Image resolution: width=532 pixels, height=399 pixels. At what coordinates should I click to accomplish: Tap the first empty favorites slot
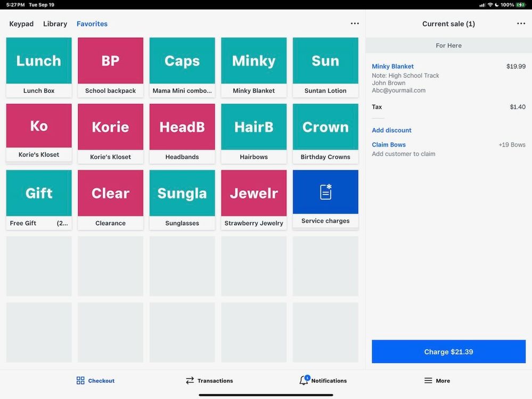pyautogui.click(x=39, y=266)
